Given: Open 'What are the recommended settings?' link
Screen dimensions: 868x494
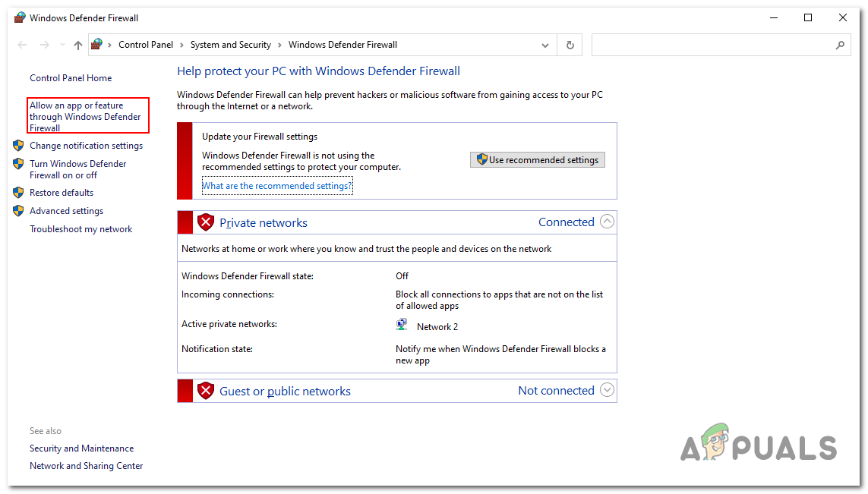Looking at the screenshot, I should [x=277, y=185].
